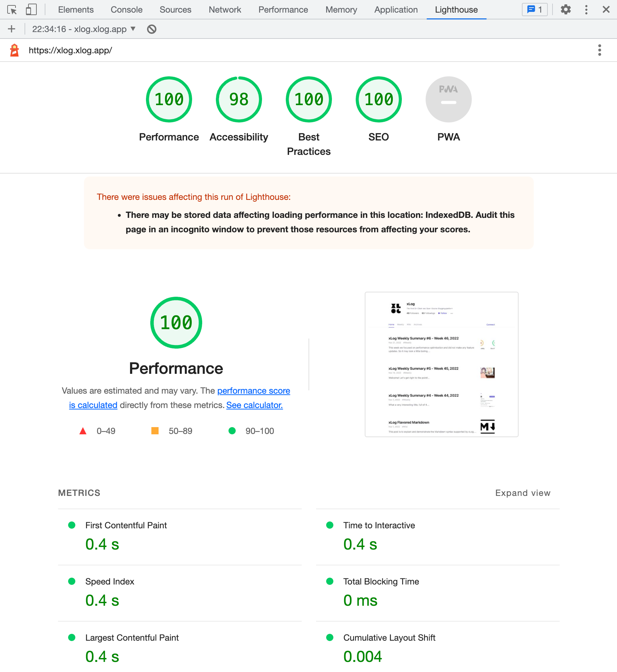Open DevTools settings gear
The width and height of the screenshot is (617, 672).
click(x=566, y=10)
